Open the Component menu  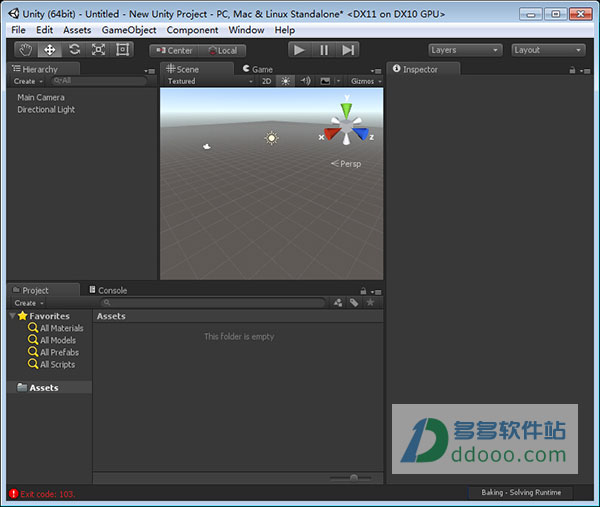click(192, 30)
